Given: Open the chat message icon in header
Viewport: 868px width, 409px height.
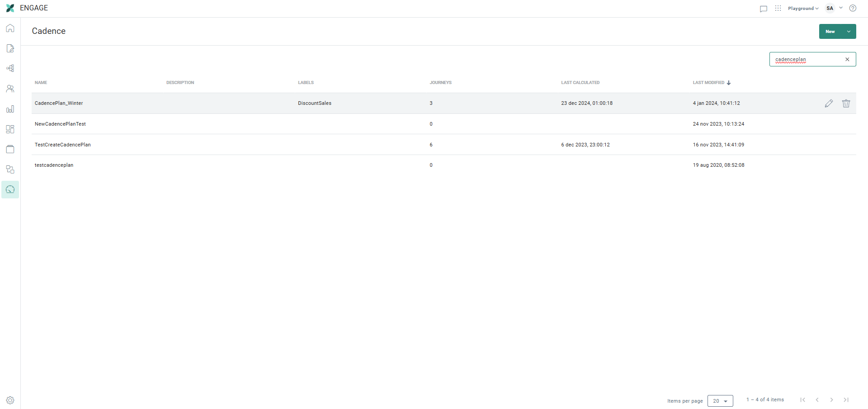Looking at the screenshot, I should pyautogui.click(x=764, y=9).
